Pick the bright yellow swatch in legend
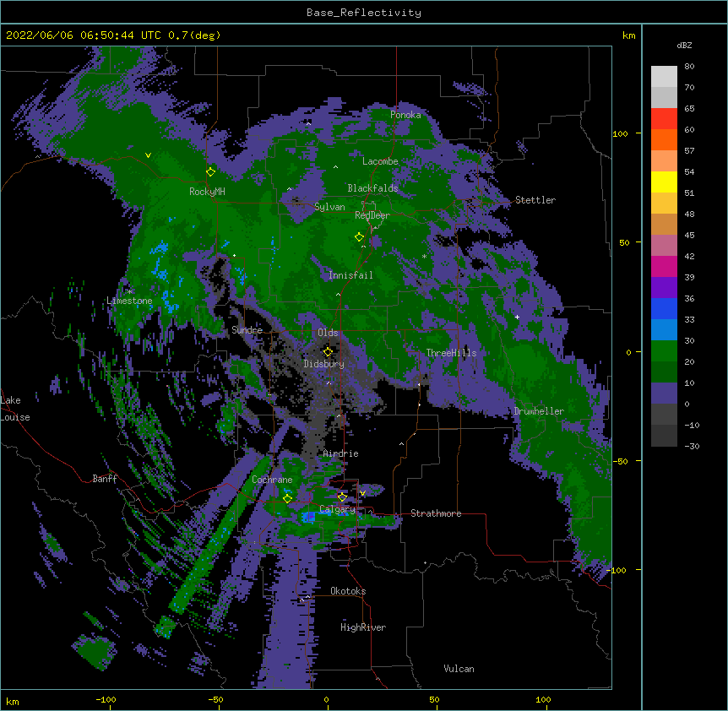 pyautogui.click(x=664, y=182)
